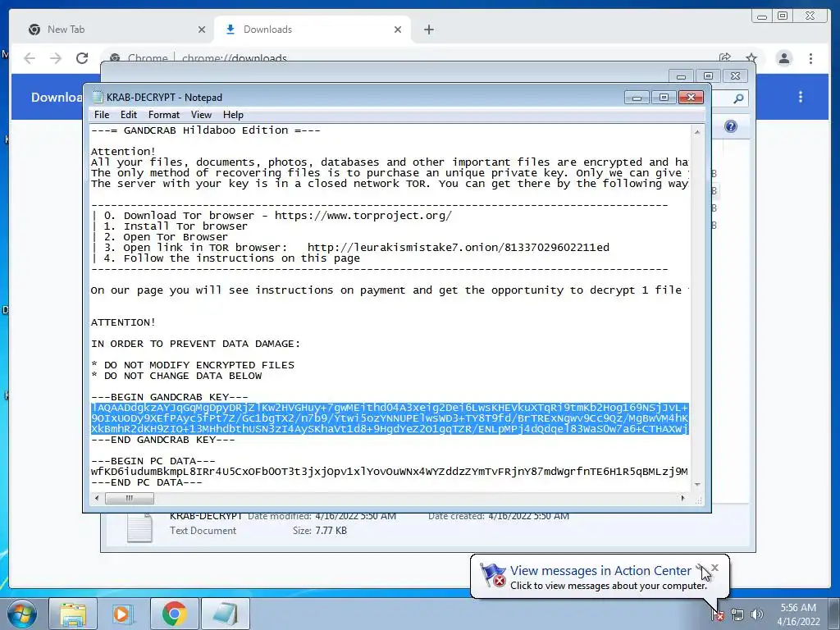Screen dimensions: 840x630
Task: Open View messages in Action Center link
Action: [600, 571]
